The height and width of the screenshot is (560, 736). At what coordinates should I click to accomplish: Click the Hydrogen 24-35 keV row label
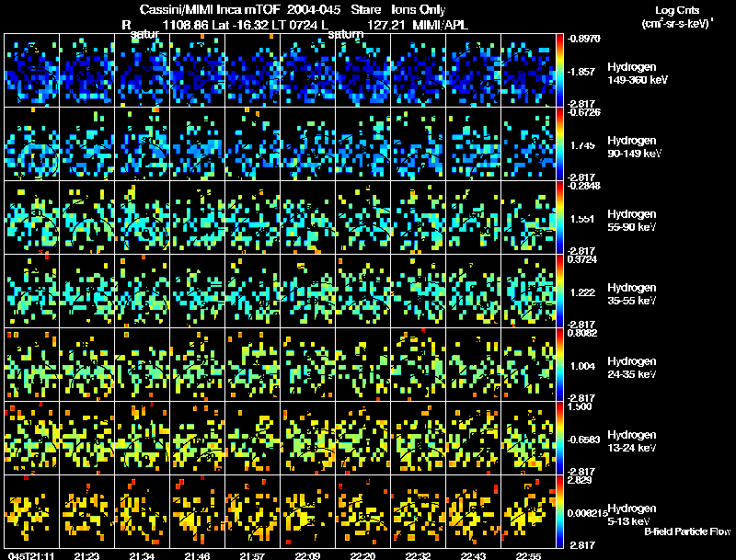pyautogui.click(x=632, y=368)
